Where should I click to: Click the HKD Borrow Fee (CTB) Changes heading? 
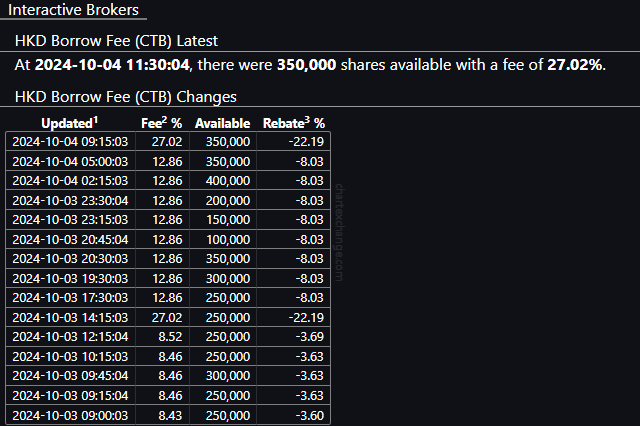pyautogui.click(x=126, y=97)
